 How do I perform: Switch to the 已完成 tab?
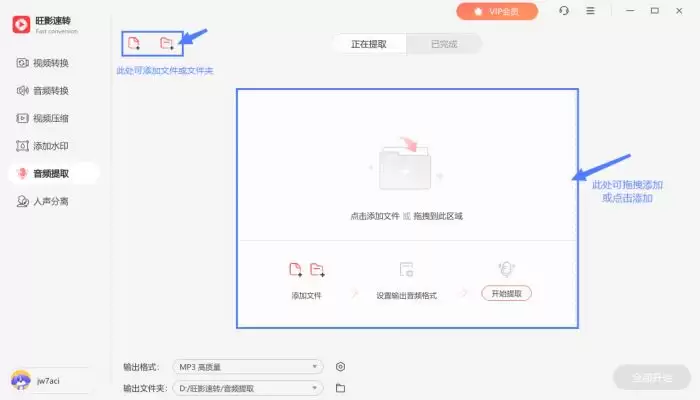(445, 44)
